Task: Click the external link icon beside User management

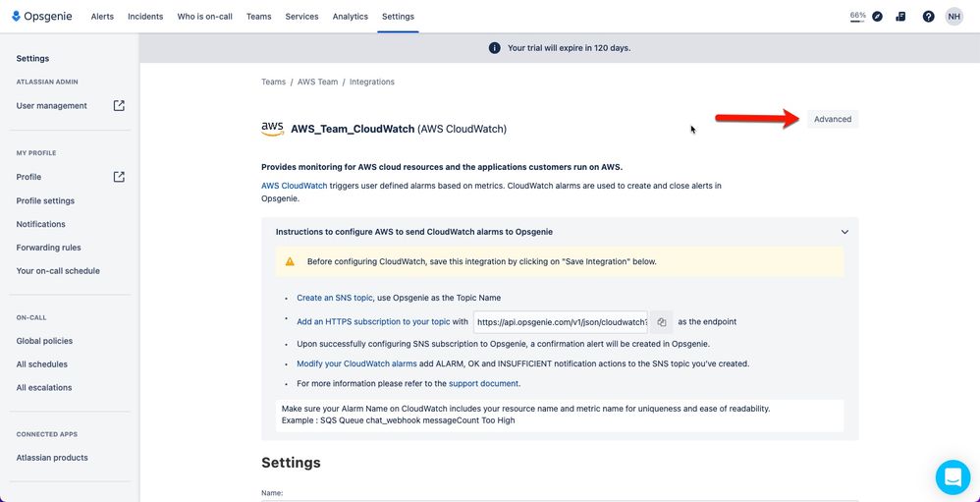Action: [x=119, y=106]
